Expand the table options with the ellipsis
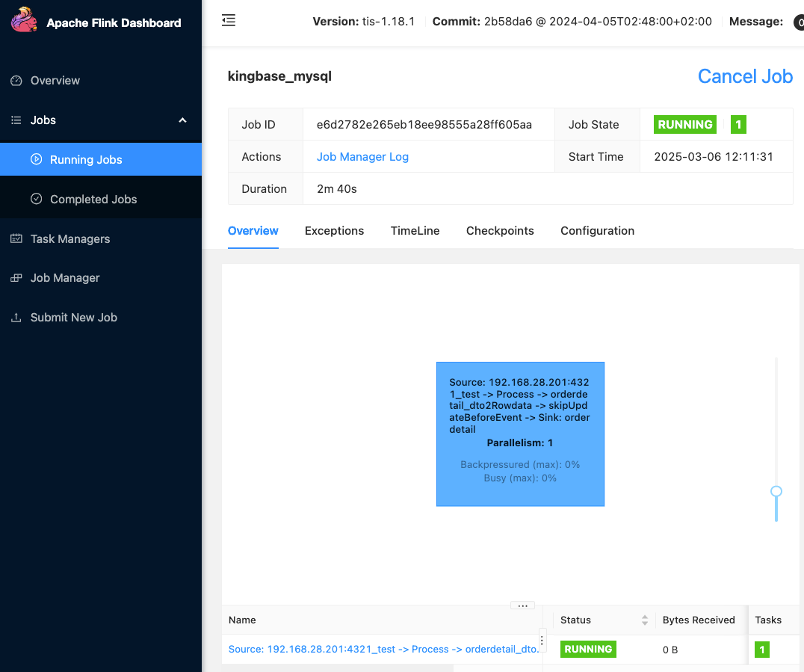 tap(522, 605)
